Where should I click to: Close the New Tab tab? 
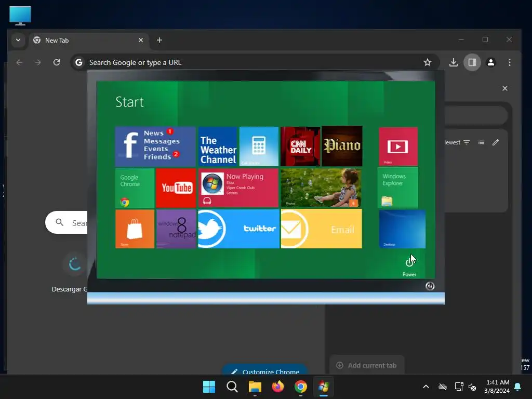(x=141, y=40)
